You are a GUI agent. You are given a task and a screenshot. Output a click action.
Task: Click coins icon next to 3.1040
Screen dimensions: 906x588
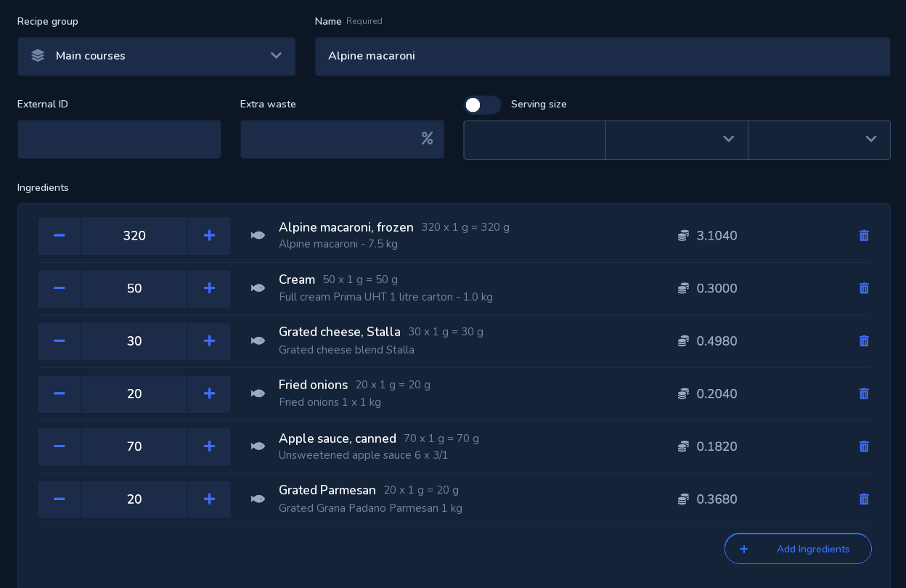click(683, 235)
